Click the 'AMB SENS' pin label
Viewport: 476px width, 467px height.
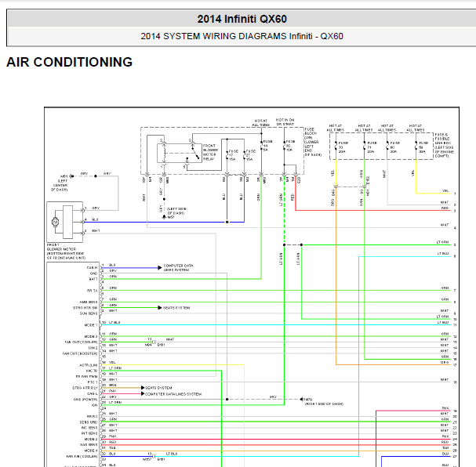[89, 302]
